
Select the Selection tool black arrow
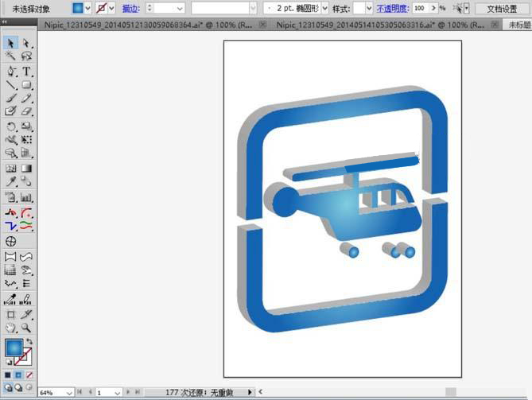(10, 43)
